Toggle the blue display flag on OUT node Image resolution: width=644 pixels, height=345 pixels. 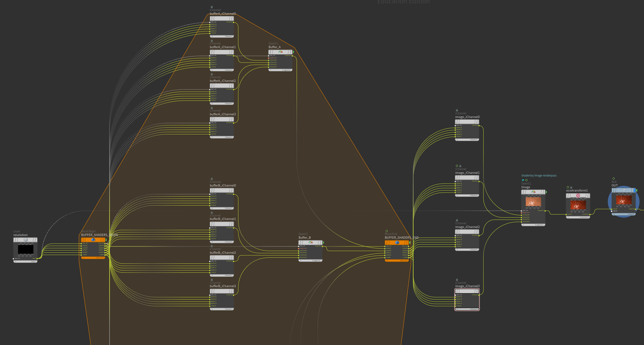(634, 190)
